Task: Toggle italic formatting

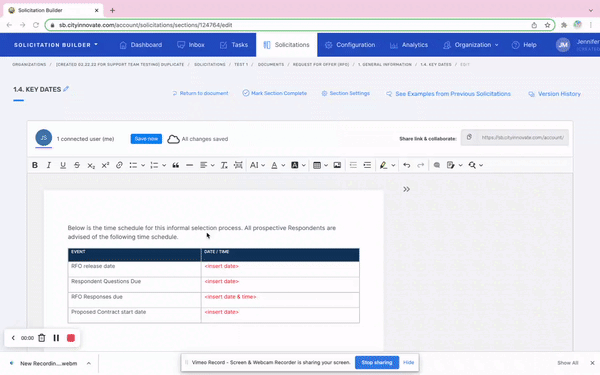Action: 49,165
